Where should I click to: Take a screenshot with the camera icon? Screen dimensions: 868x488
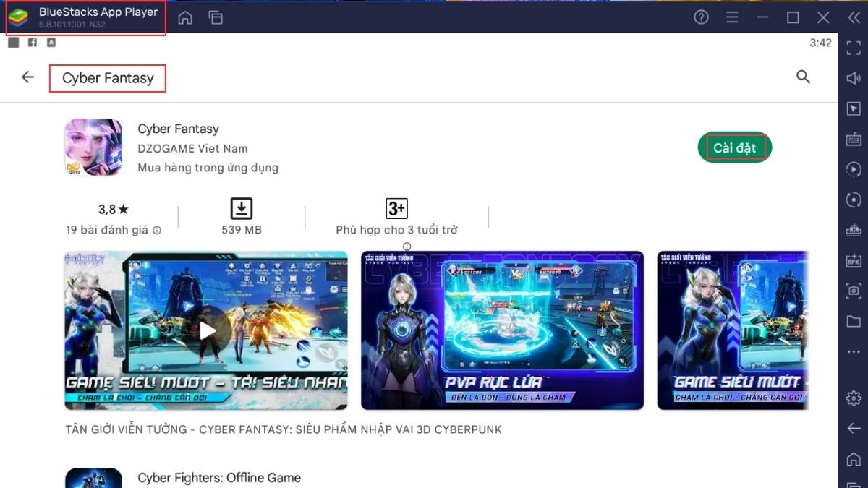point(854,291)
